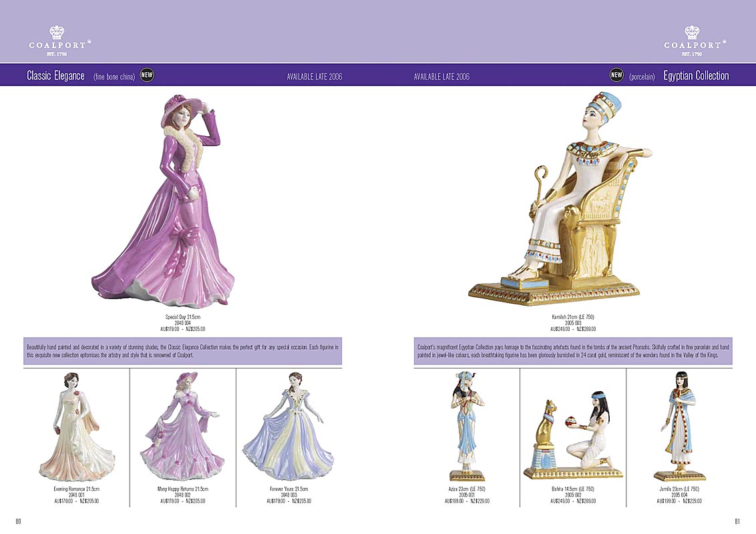Open the Forever Yours blue gown figurine
Viewport: 756px width, 534px height.
pyautogui.click(x=288, y=427)
